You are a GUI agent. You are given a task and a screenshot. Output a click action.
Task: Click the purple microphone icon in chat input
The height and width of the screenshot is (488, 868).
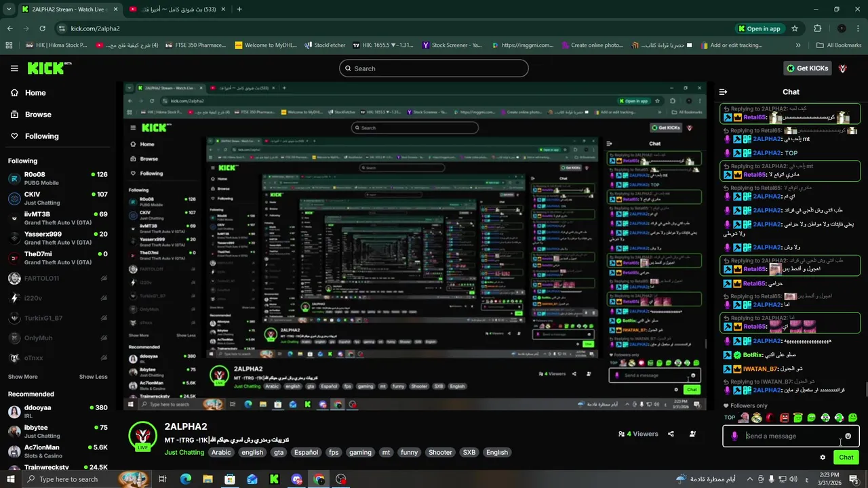click(734, 436)
